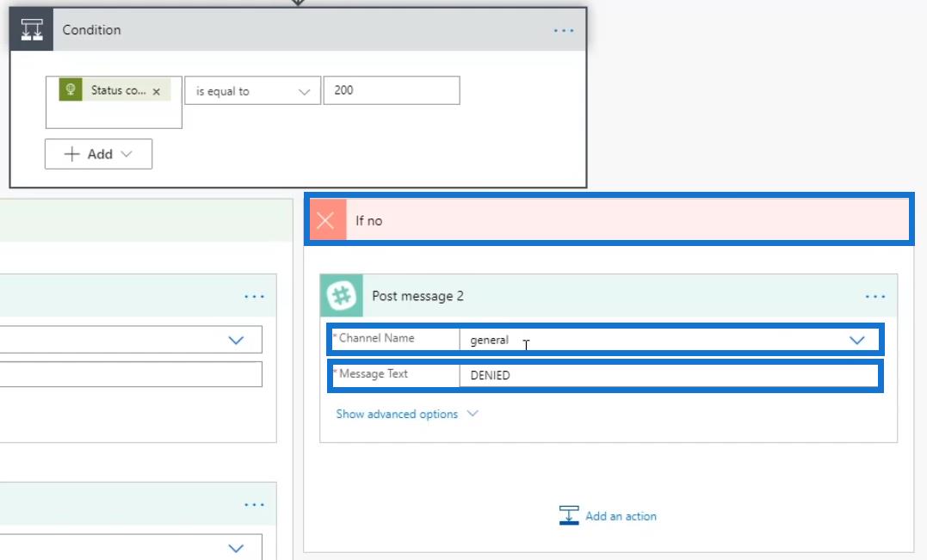
Task: Click the value field containing 200
Action: click(x=392, y=90)
